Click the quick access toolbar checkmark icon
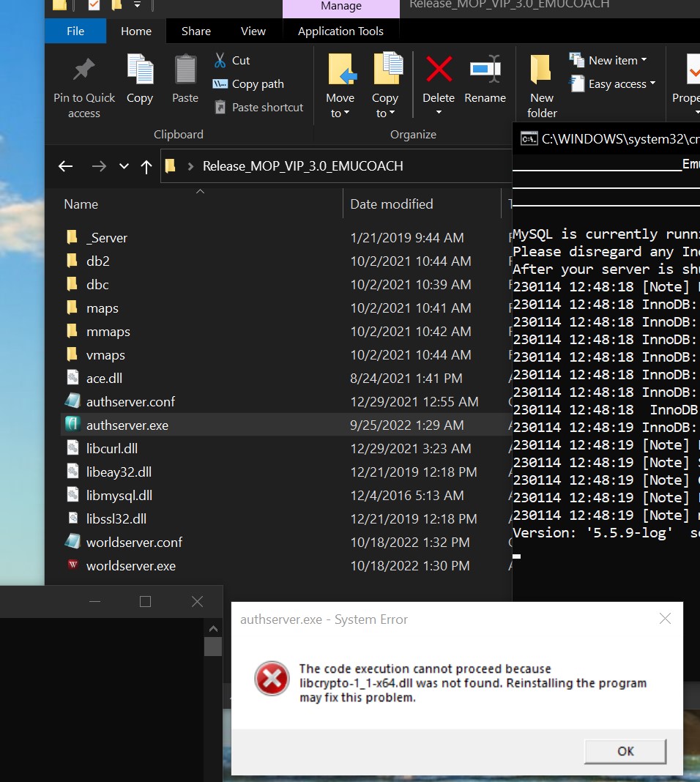This screenshot has height=782, width=700. (x=94, y=4)
